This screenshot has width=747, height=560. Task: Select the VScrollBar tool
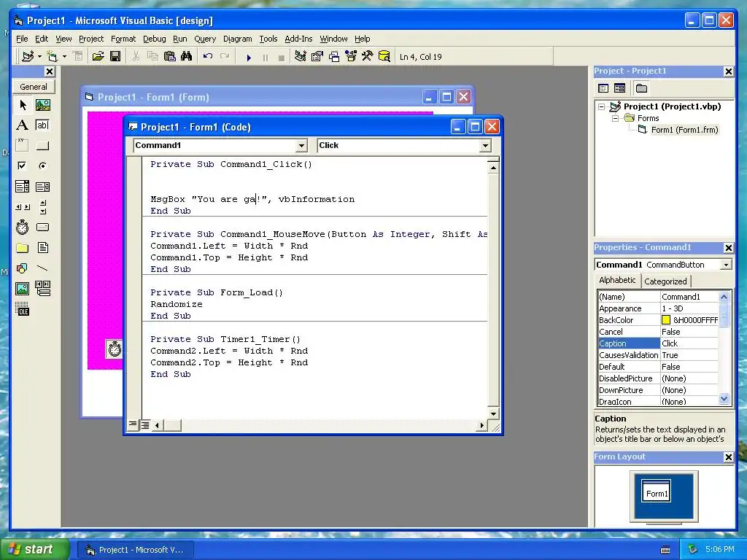(x=43, y=206)
